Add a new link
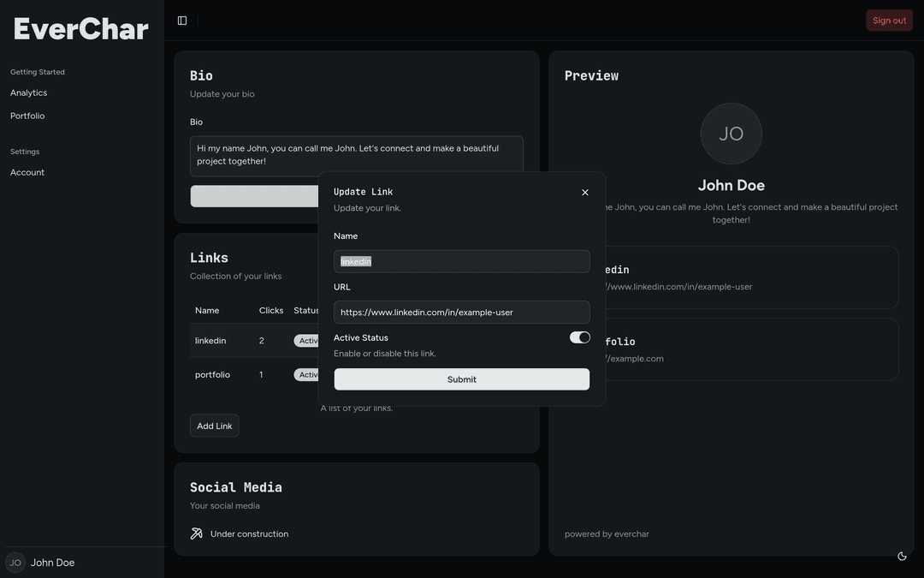Image resolution: width=924 pixels, height=578 pixels. pos(215,426)
